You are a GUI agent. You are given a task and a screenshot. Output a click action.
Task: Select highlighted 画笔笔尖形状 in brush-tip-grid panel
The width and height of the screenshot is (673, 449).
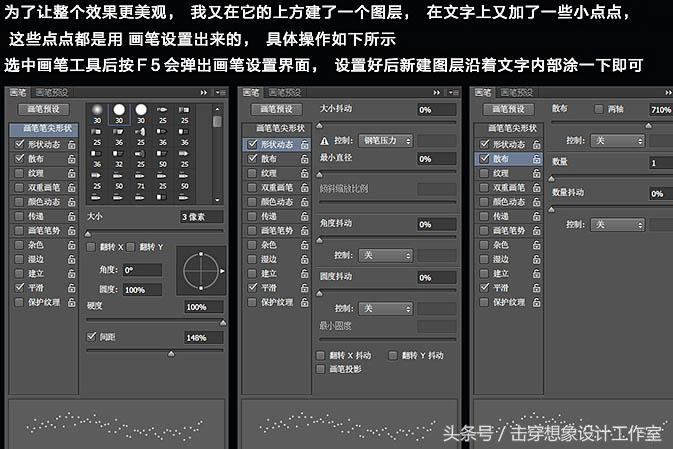point(44,129)
